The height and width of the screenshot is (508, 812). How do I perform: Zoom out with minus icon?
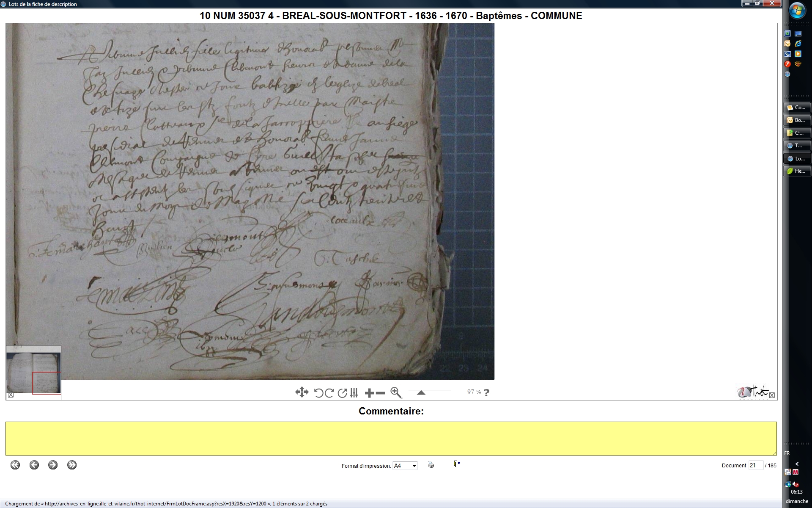click(380, 393)
